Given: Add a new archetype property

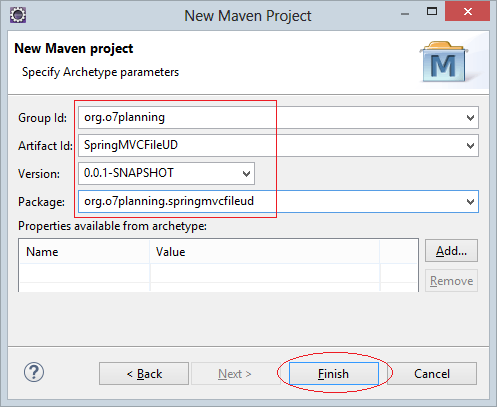Looking at the screenshot, I should 451,251.
